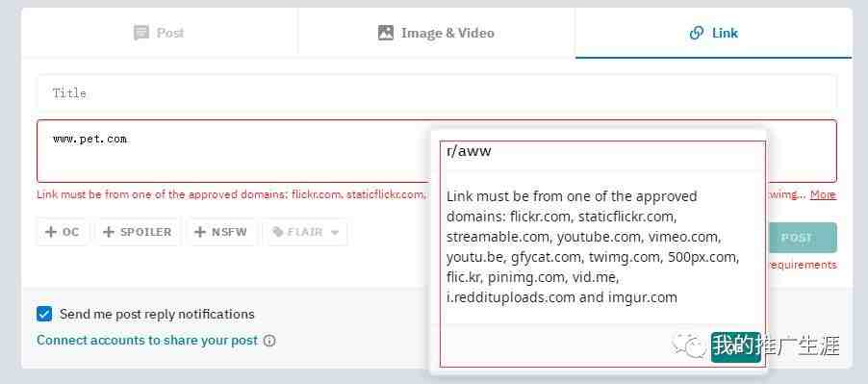Switch to the Post tab
868x384 pixels.
tap(160, 33)
